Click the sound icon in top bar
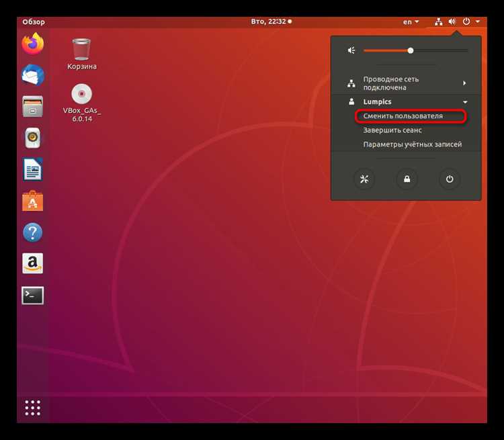 [x=452, y=21]
